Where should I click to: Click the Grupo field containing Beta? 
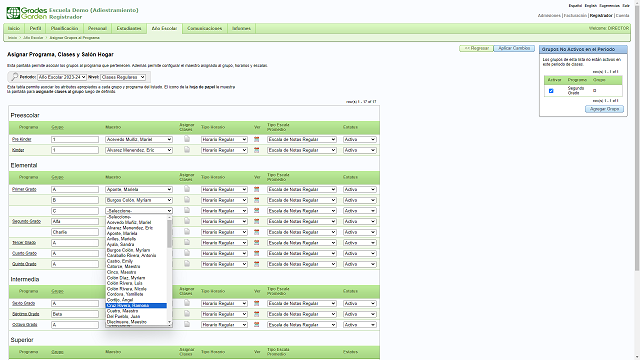click(x=75, y=314)
